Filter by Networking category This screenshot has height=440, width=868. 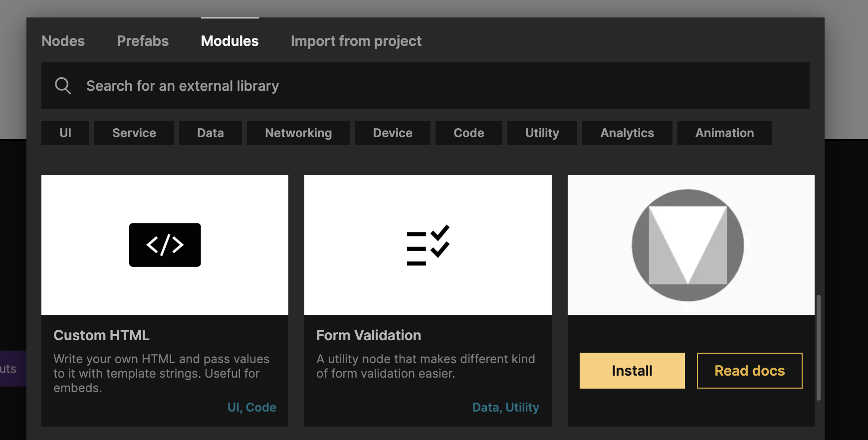pos(298,133)
